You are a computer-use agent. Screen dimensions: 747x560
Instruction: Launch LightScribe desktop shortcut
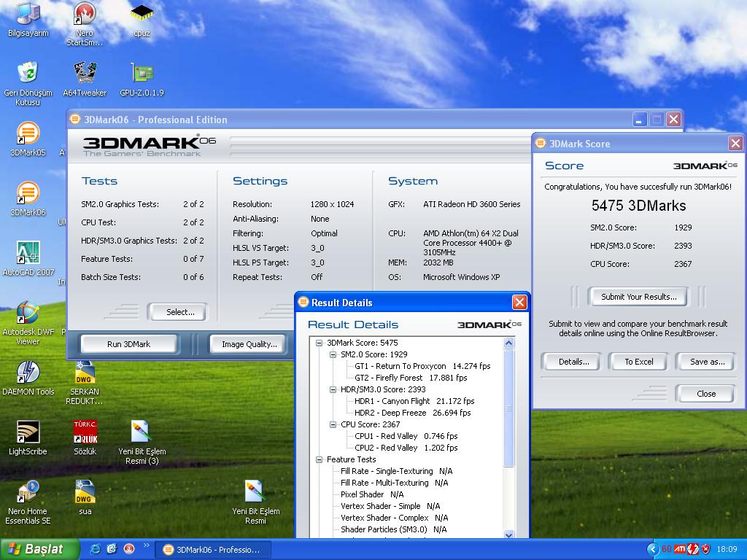pyautogui.click(x=28, y=438)
